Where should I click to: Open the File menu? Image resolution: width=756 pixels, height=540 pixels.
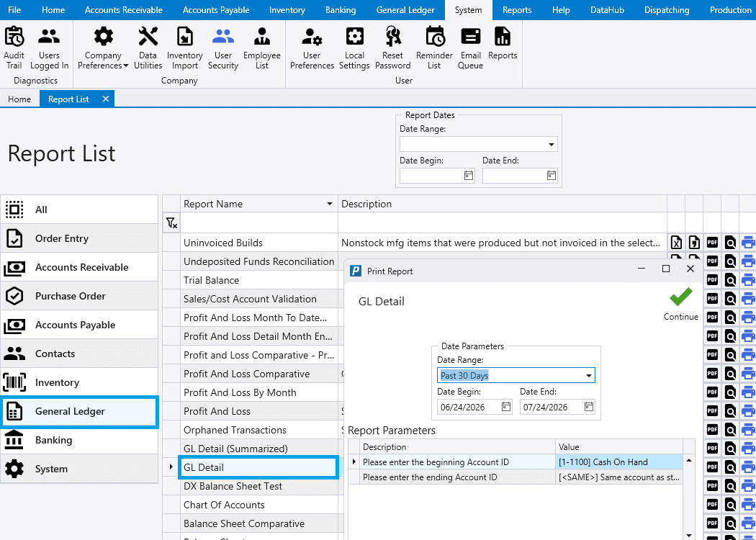pos(14,9)
